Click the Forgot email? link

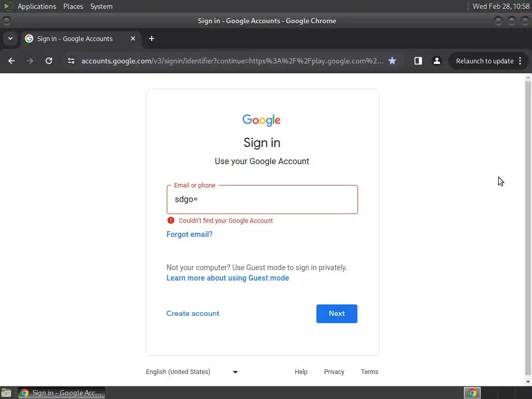pyautogui.click(x=190, y=234)
